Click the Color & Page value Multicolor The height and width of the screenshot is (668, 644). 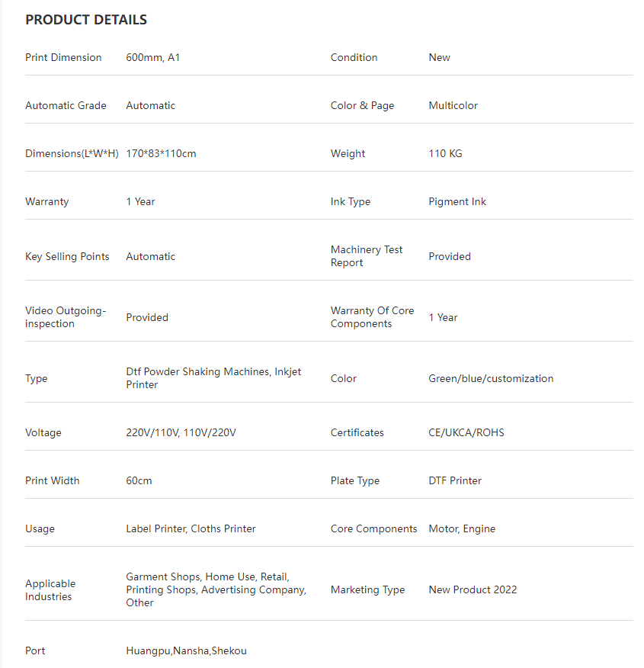click(x=453, y=105)
